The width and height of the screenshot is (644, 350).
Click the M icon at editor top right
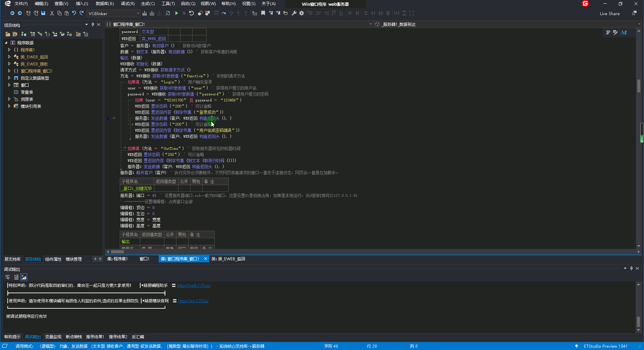click(x=624, y=33)
